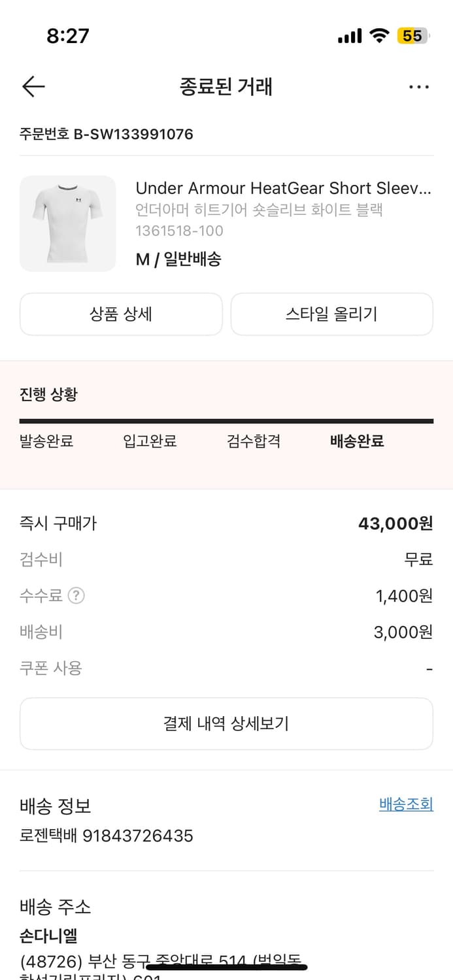The height and width of the screenshot is (980, 453).
Task: Select the 입고완료 stage in progress bar
Action: (x=150, y=441)
